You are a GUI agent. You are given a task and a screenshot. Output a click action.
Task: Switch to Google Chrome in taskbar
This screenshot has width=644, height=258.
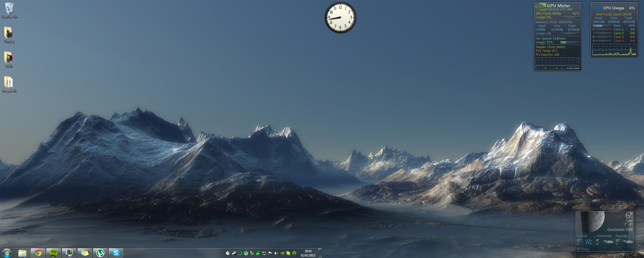(x=38, y=253)
